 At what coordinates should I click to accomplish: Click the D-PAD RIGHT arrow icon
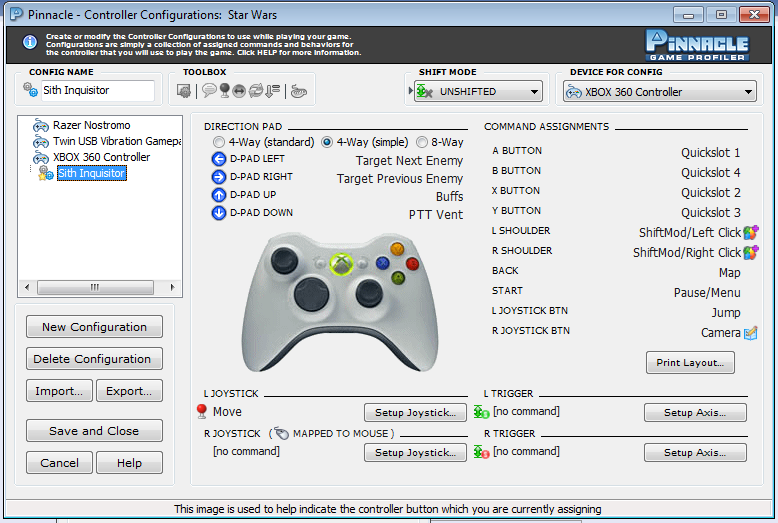click(219, 177)
